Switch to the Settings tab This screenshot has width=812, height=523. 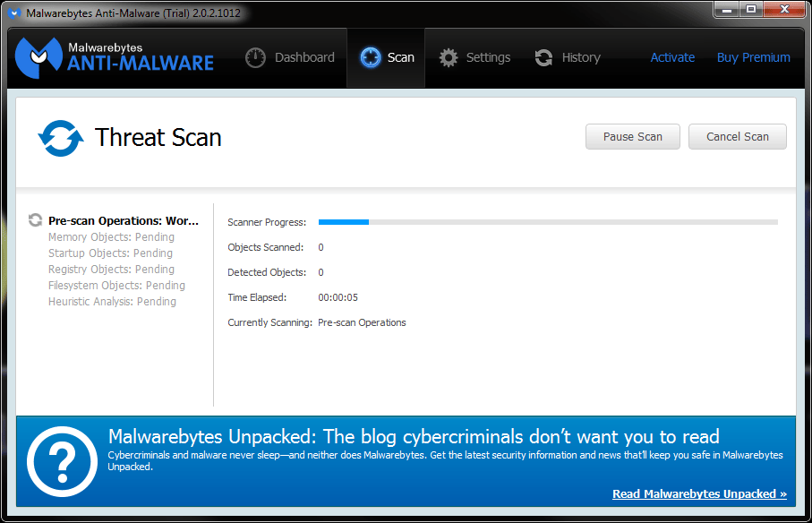coord(488,57)
